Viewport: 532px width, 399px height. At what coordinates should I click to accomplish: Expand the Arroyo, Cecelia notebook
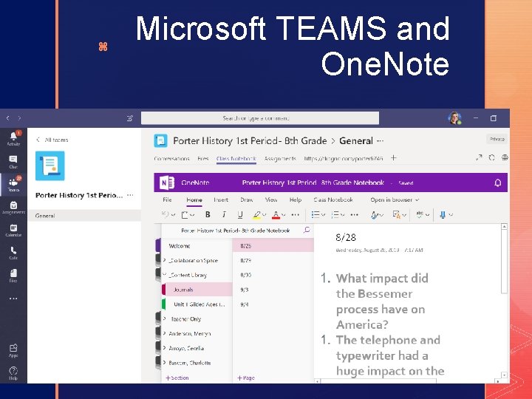coord(165,348)
